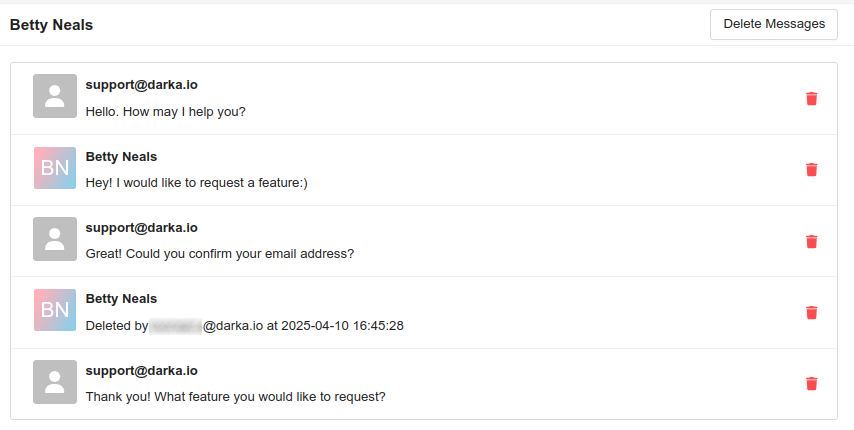Click the support avatar on the first message
The height and width of the screenshot is (430, 854).
pos(55,96)
